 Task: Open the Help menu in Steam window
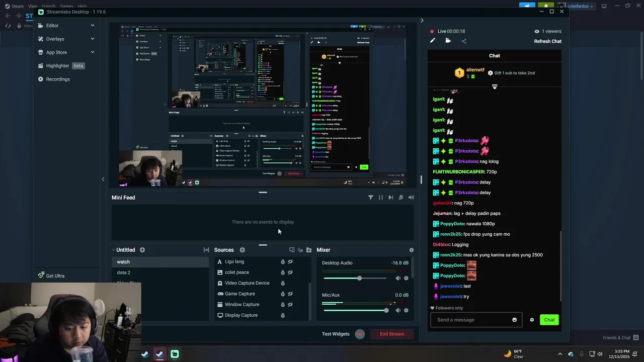(x=82, y=6)
